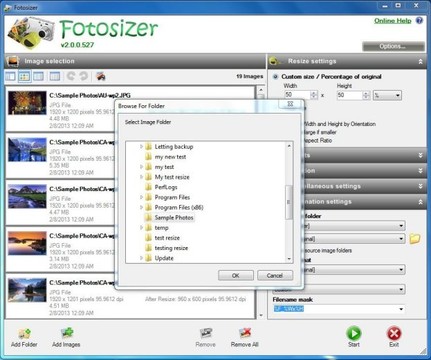The image size is (431, 360).
Task: Cancel the Browse For Folder dialog
Action: pyautogui.click(x=275, y=275)
